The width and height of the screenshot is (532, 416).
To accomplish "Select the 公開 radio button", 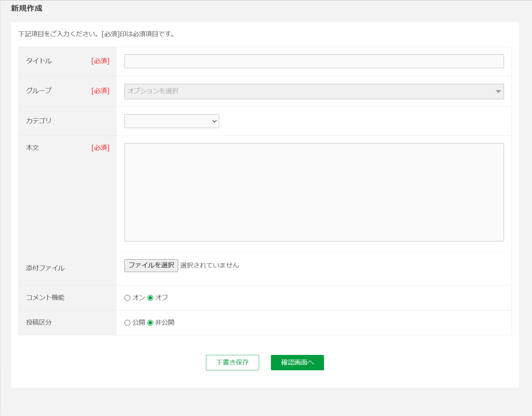I will click(x=127, y=323).
